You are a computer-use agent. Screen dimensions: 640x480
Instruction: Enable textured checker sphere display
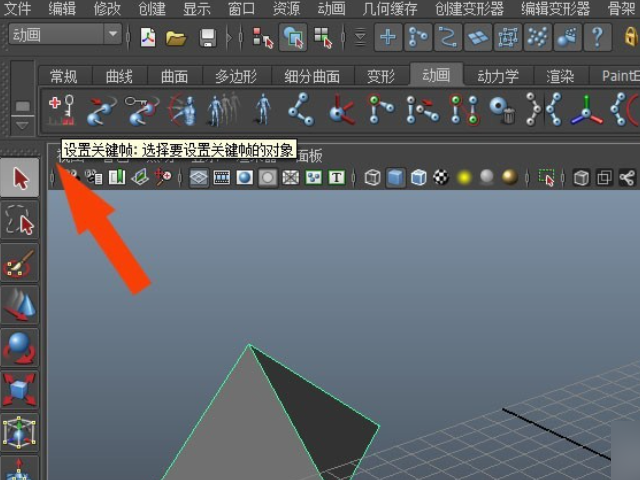(441, 178)
